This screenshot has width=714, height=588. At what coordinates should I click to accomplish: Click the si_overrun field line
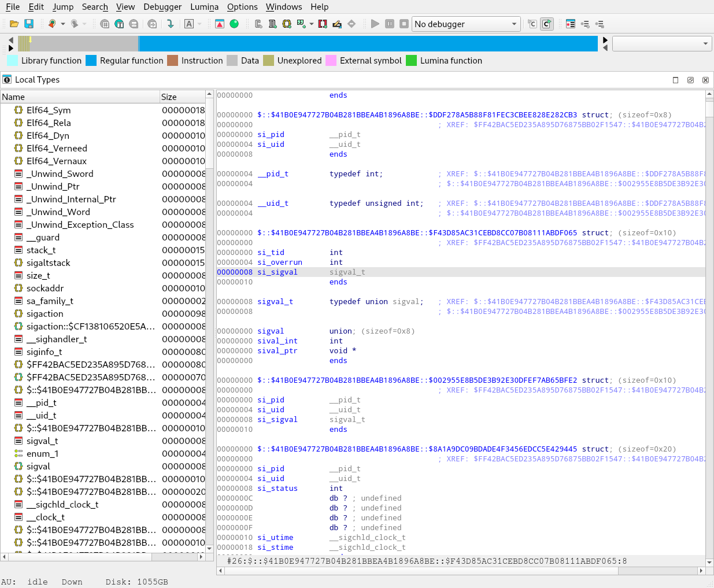tap(461, 262)
